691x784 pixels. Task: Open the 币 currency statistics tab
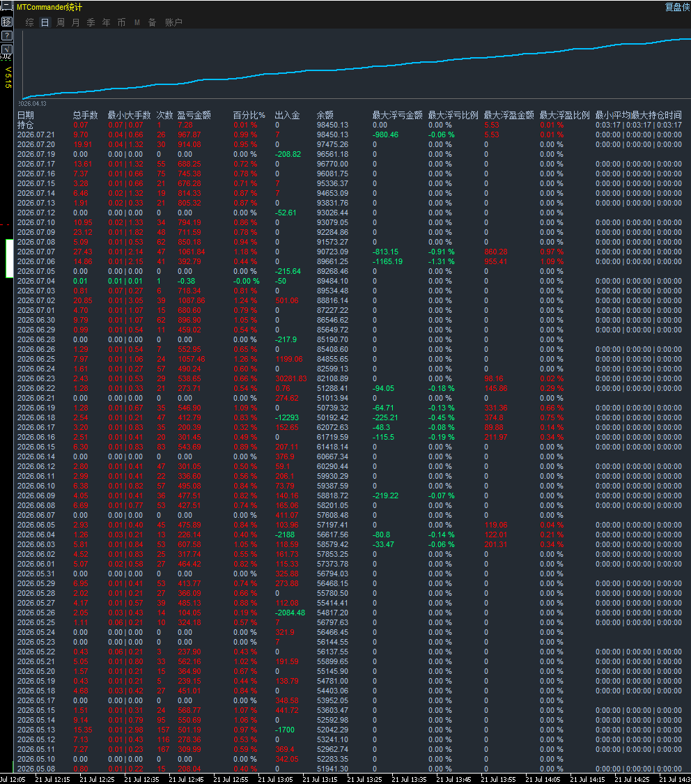[121, 22]
